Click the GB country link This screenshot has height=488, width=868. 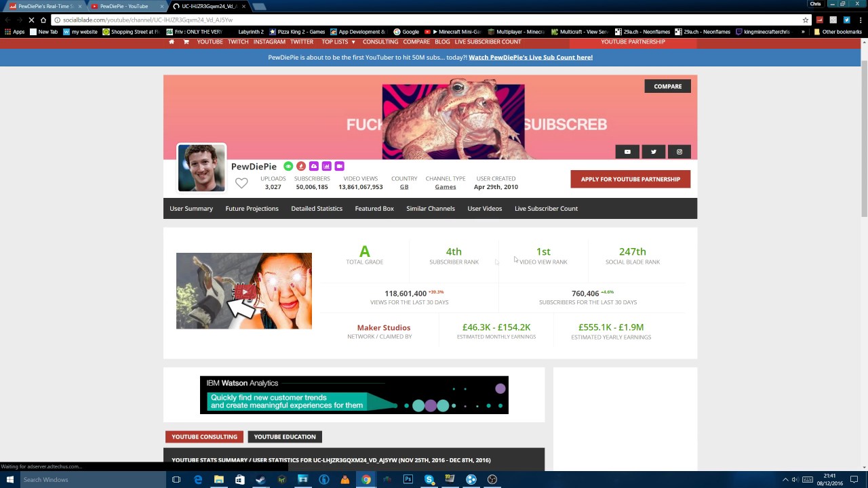pos(404,187)
